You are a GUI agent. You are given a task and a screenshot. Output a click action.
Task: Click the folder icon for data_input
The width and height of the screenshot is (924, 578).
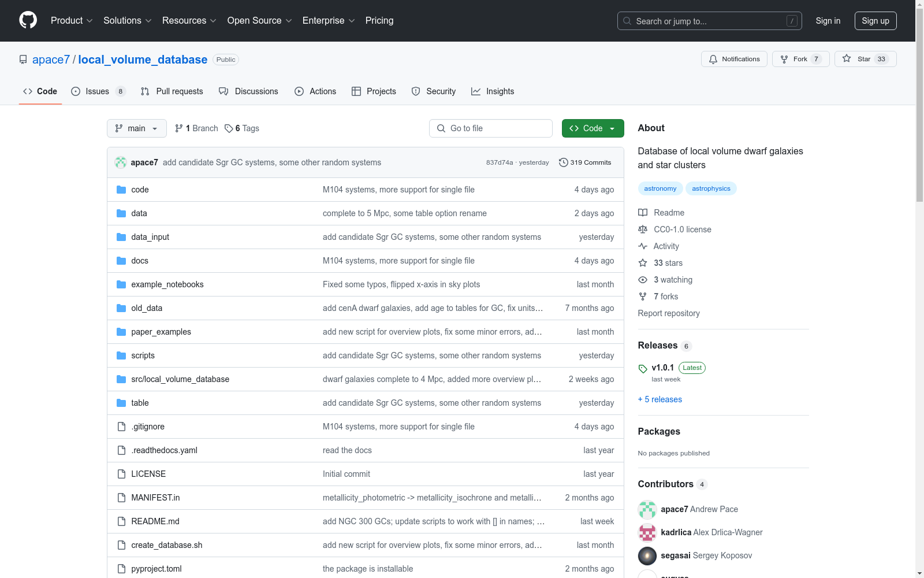tap(121, 237)
